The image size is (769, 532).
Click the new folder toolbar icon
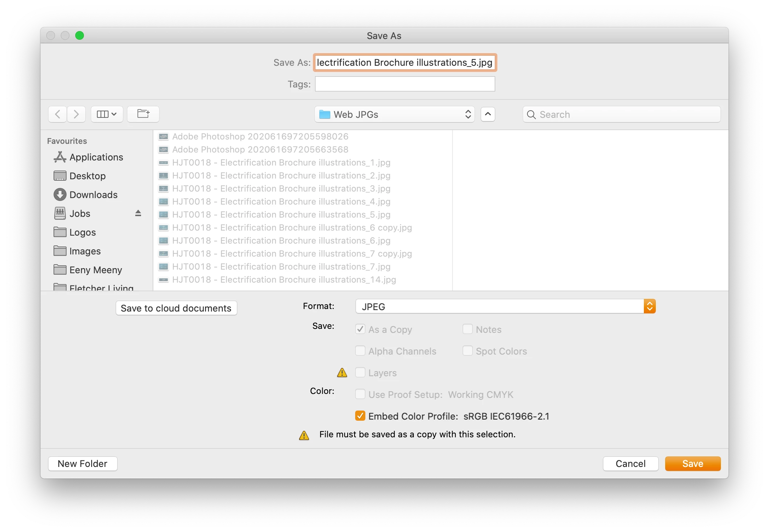click(x=143, y=114)
